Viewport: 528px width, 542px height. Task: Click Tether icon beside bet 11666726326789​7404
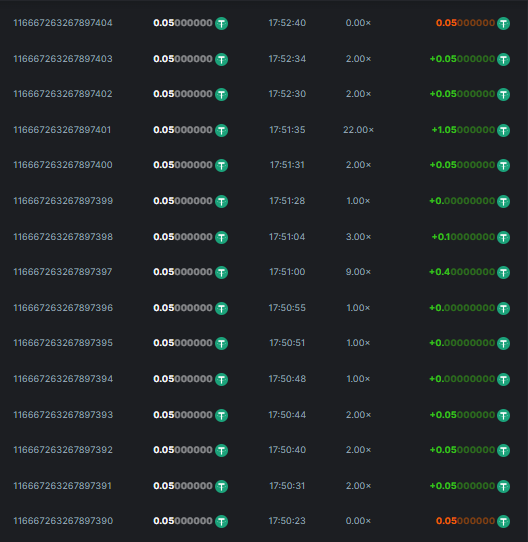pyautogui.click(x=221, y=24)
